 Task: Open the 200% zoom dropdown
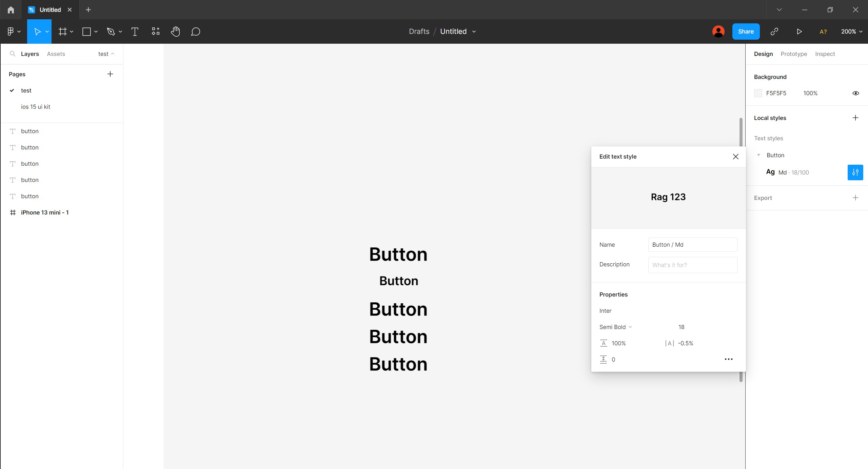point(851,32)
